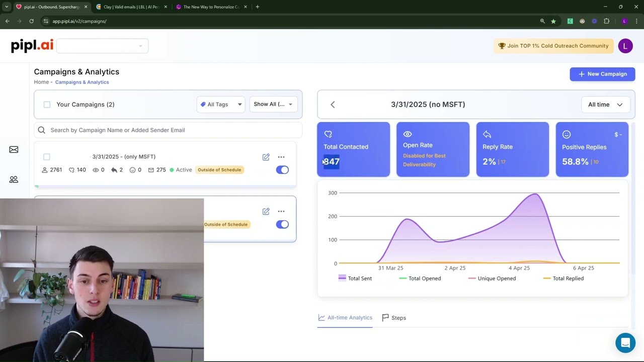This screenshot has width=644, height=362.
Task: Go back in browser history
Action: 7,21
